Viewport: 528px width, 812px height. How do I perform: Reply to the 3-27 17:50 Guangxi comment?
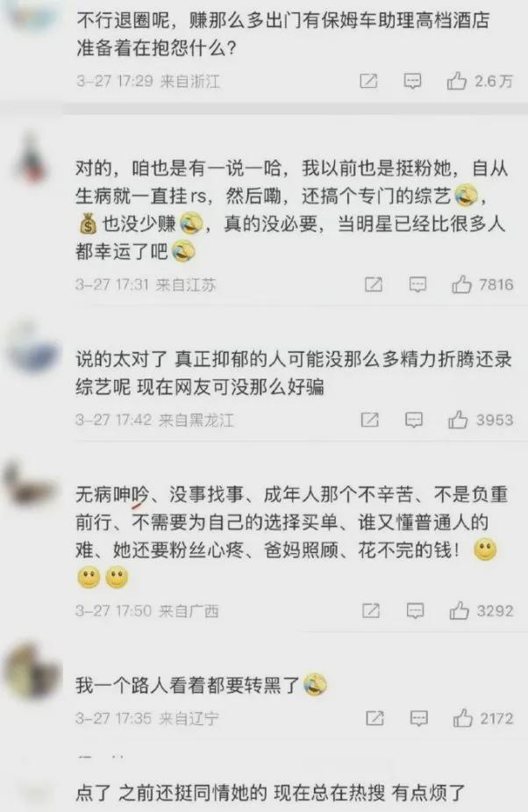click(x=415, y=612)
